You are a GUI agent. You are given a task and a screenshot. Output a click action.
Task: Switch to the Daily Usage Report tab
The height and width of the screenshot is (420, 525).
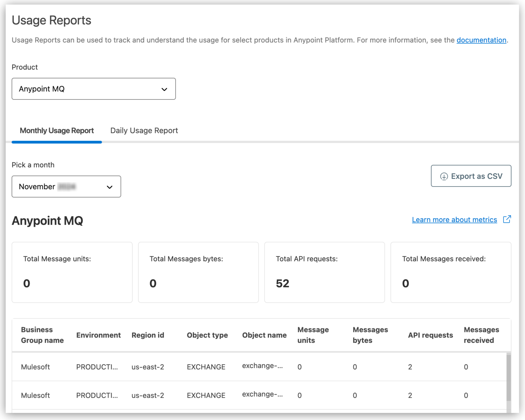[144, 130]
